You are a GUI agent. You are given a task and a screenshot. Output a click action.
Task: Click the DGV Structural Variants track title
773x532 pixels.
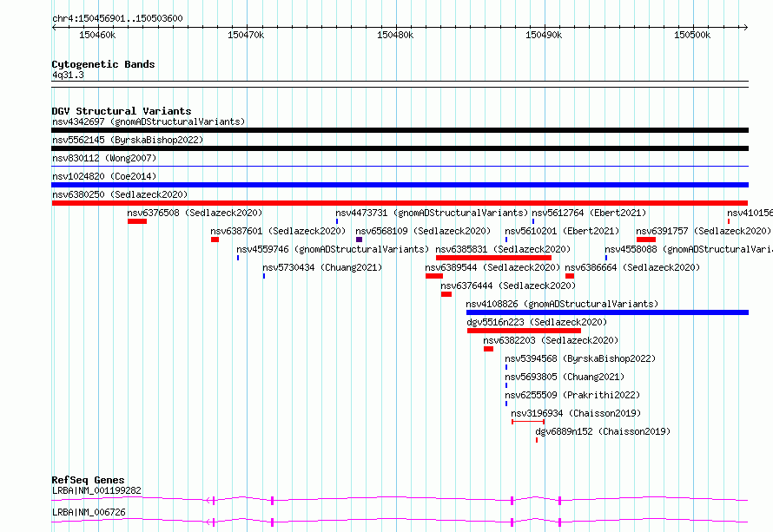(122, 111)
